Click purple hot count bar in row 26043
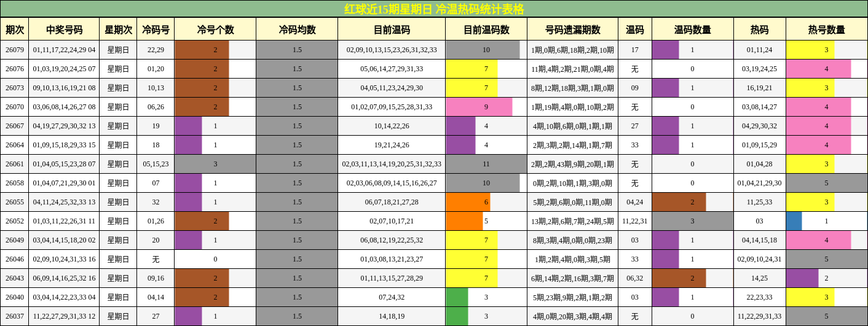The height and width of the screenshot is (326, 868). click(802, 278)
